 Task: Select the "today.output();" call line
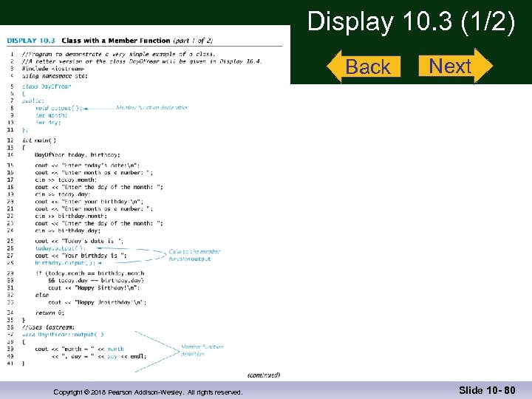60,248
